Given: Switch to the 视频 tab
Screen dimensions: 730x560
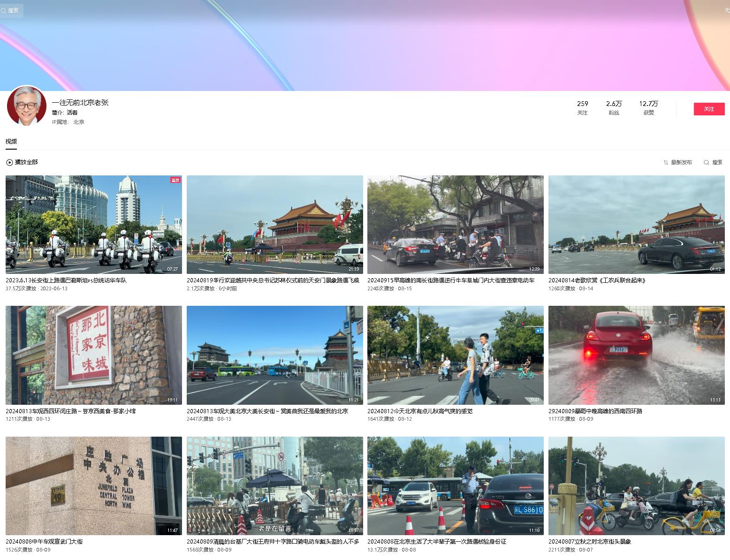Looking at the screenshot, I should coord(11,142).
